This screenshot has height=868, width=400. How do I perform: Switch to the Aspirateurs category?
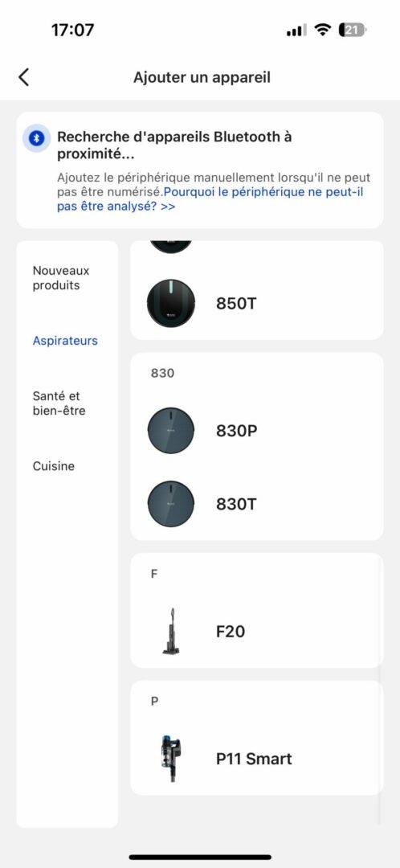(x=65, y=341)
